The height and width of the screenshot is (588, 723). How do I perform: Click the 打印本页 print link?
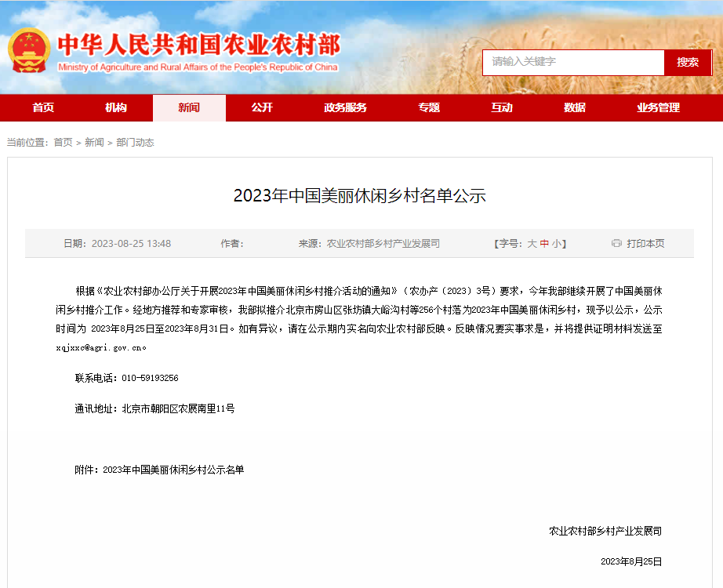tap(645, 243)
